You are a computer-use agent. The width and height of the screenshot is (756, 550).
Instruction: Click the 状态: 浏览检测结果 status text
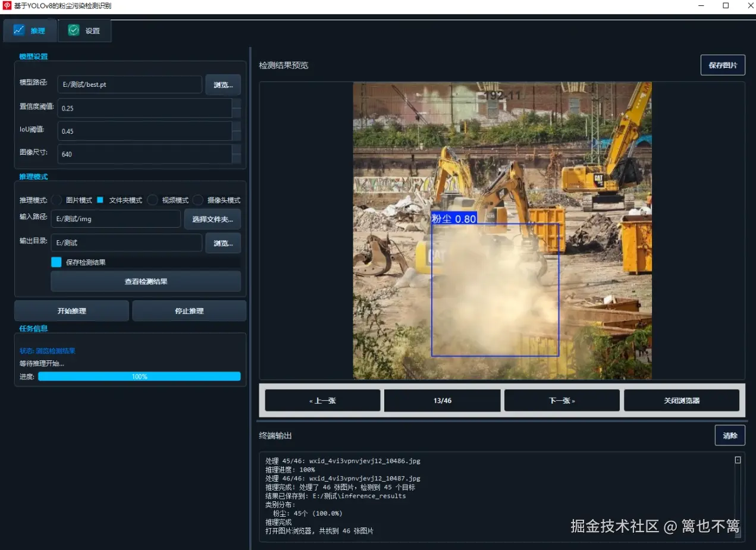click(x=48, y=351)
